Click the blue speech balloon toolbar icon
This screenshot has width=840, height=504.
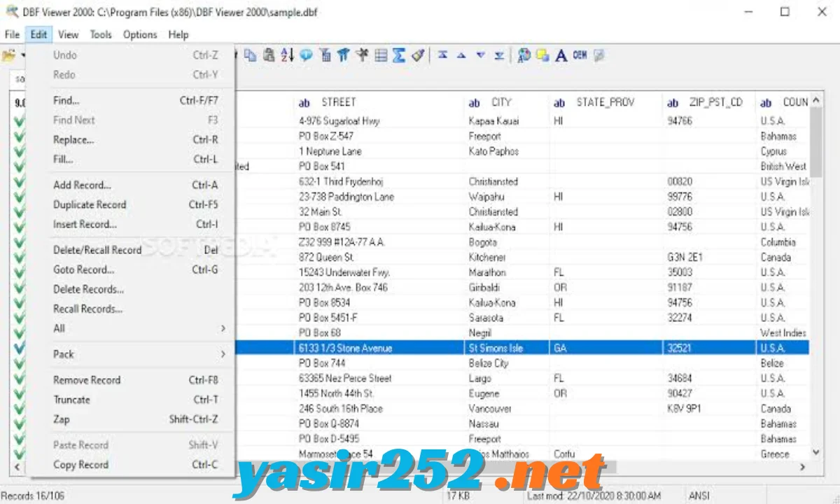(306, 55)
